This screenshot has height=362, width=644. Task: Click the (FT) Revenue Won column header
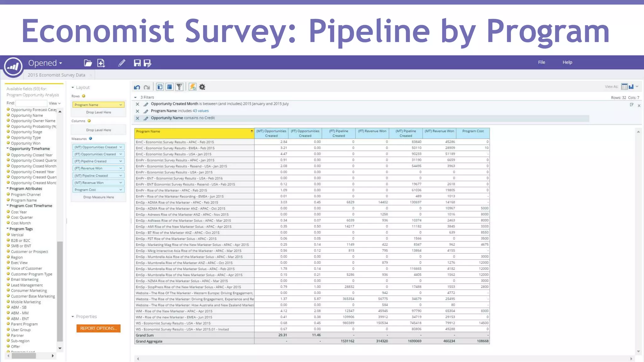point(372,133)
